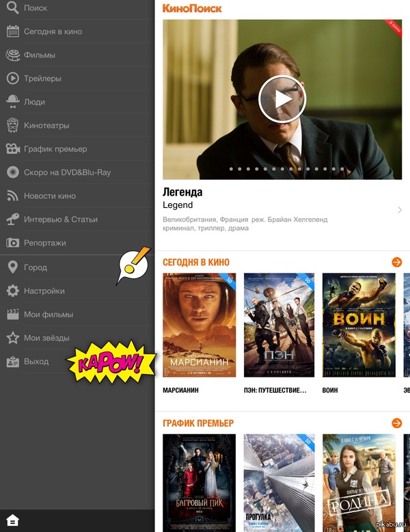Expand Сегодня в кино section with orange arrow
The image size is (410, 532).
(x=396, y=262)
